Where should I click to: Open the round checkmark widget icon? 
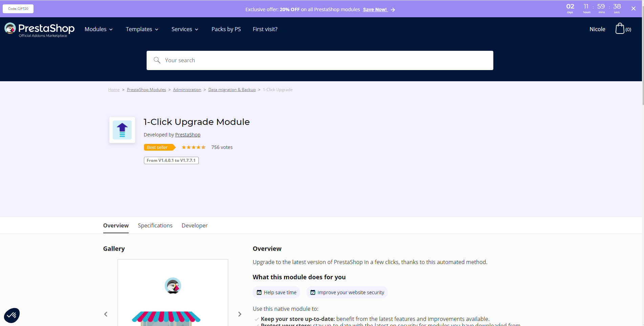tap(12, 315)
